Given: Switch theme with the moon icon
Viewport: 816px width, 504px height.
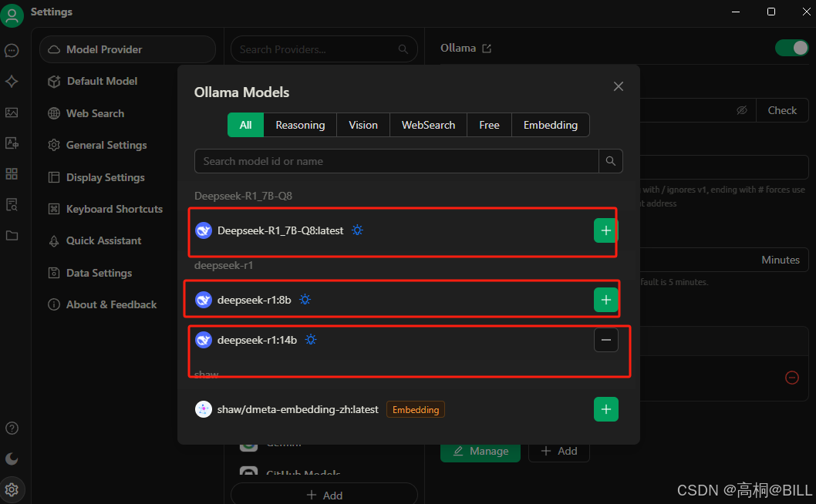Looking at the screenshot, I should pos(12,459).
